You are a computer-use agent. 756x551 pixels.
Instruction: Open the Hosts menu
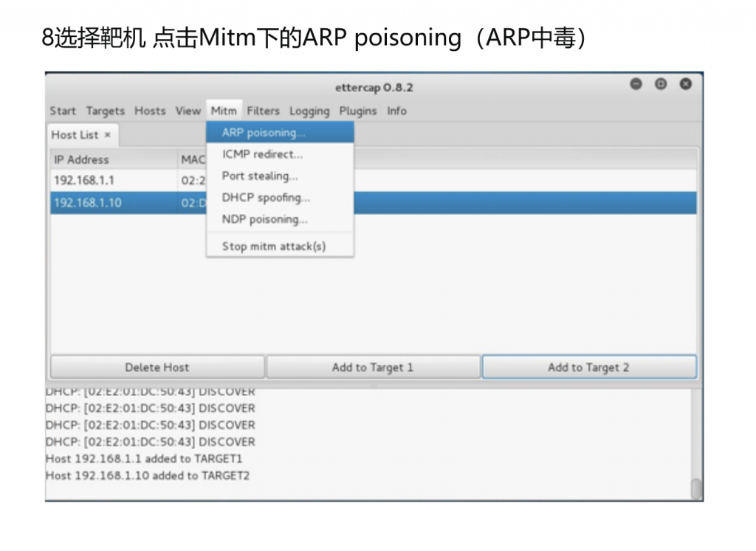point(150,111)
